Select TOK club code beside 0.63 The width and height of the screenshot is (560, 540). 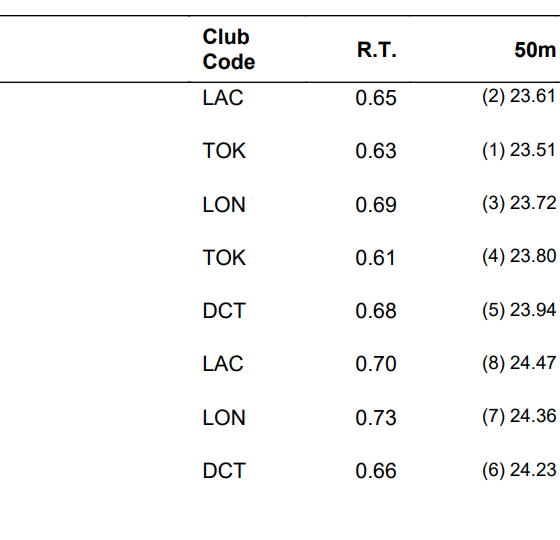tap(224, 150)
